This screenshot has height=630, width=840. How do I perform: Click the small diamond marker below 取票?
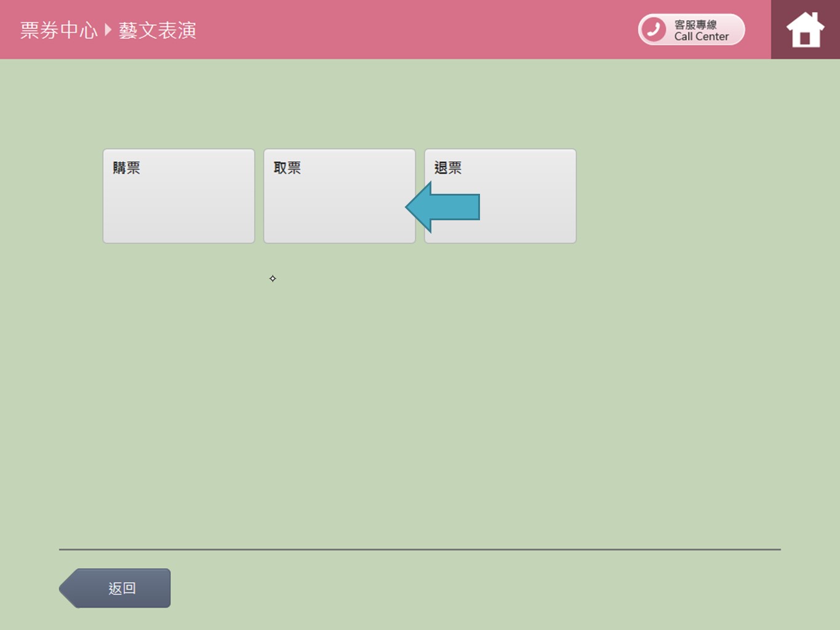tap(273, 279)
